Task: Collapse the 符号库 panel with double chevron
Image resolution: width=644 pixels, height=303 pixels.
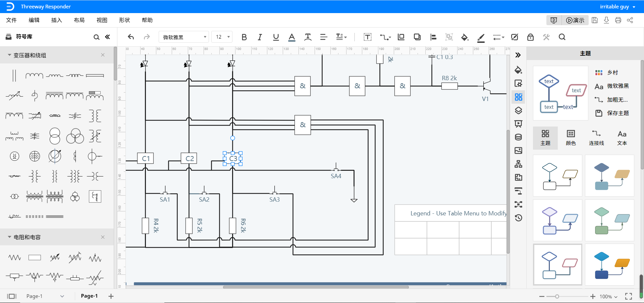Action: pyautogui.click(x=107, y=37)
